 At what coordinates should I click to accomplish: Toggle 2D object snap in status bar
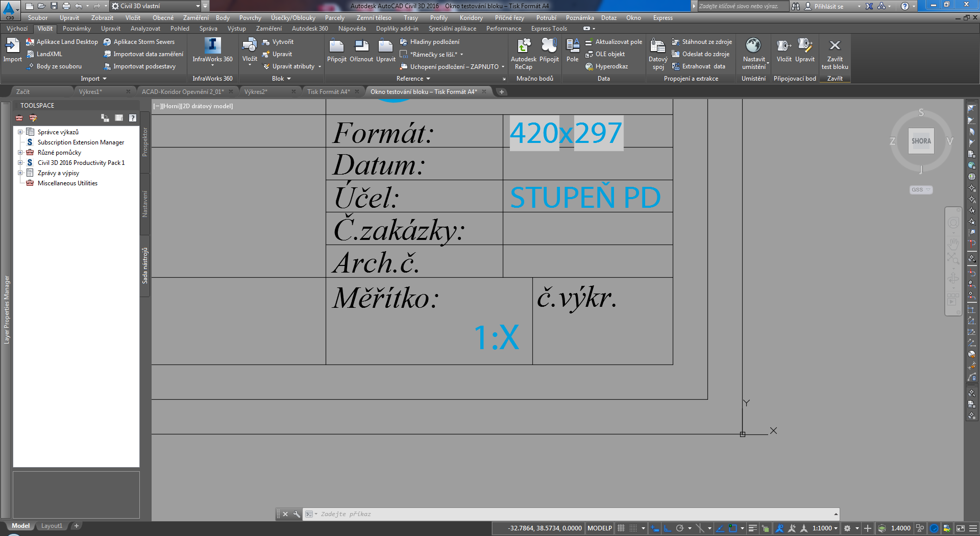pyautogui.click(x=733, y=528)
